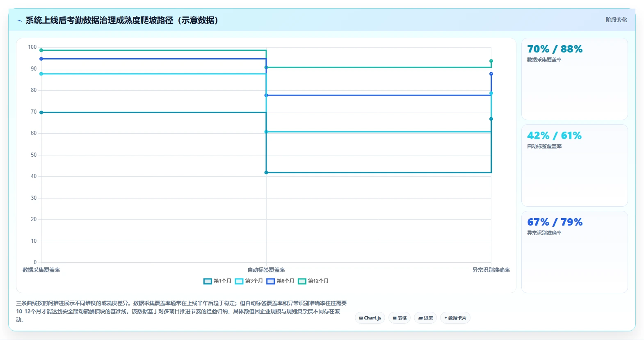
Task: Click the y-axis label 50
Action: pos(34,155)
